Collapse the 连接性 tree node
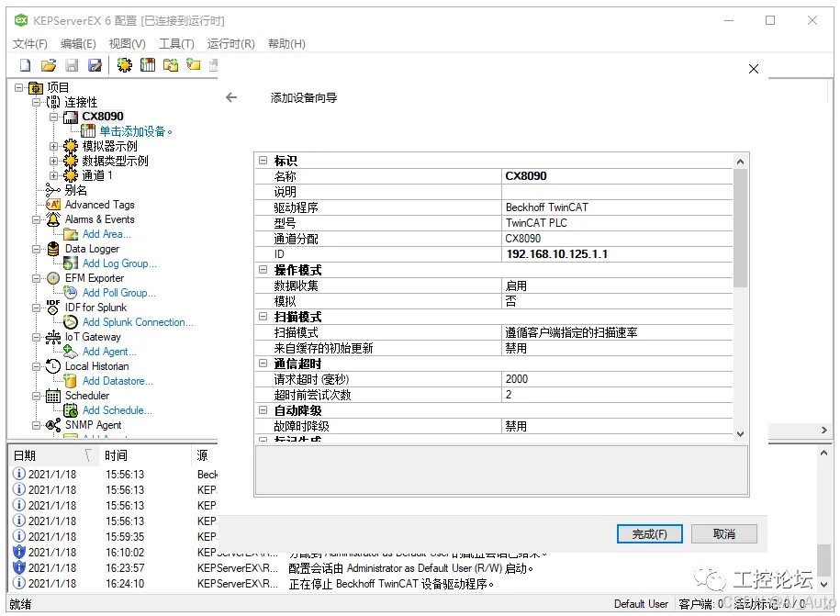Screen dimensions: 840x616 [x=36, y=102]
